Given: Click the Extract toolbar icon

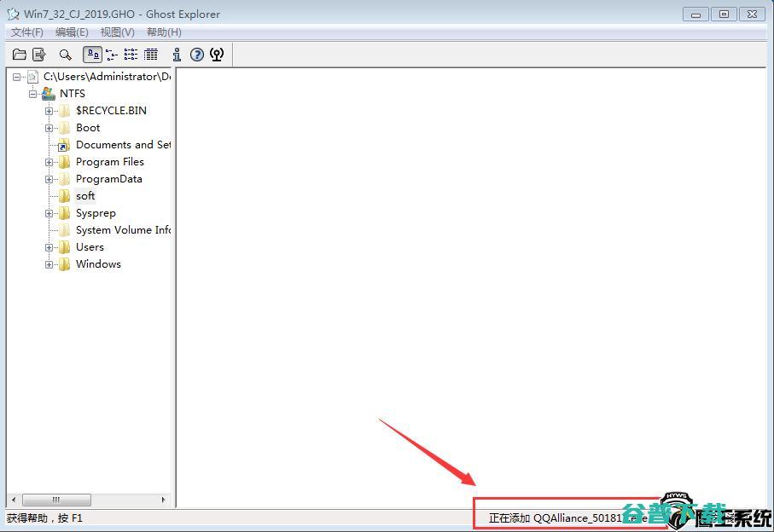Looking at the screenshot, I should [x=39, y=55].
